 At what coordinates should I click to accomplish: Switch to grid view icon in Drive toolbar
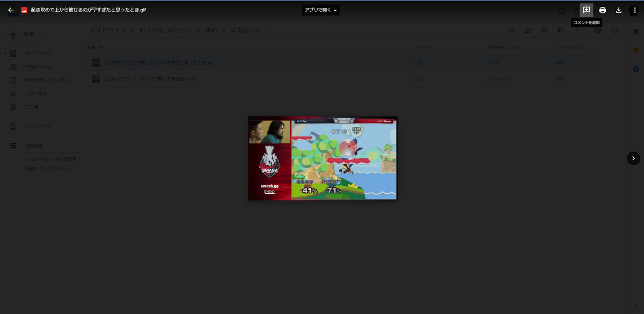[598, 30]
